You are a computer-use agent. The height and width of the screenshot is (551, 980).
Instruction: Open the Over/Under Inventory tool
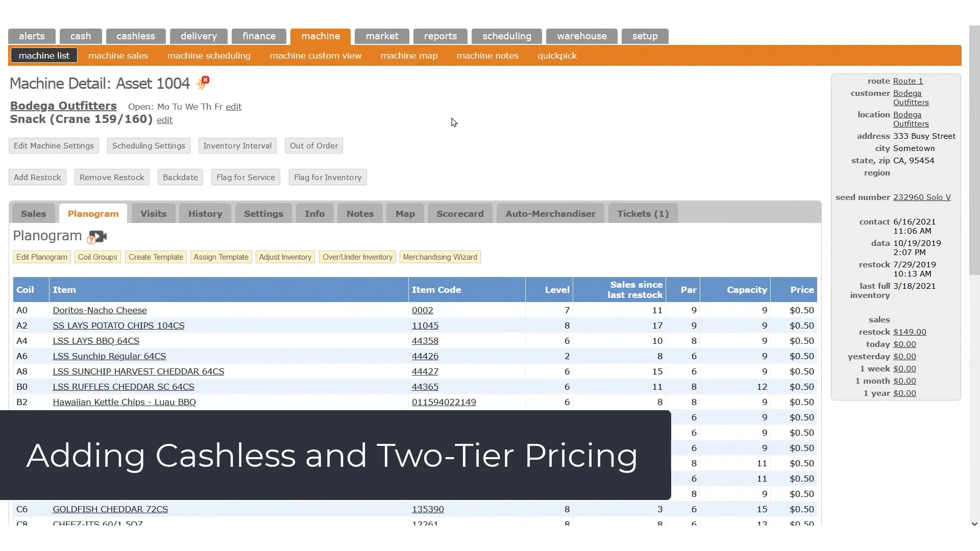(357, 257)
